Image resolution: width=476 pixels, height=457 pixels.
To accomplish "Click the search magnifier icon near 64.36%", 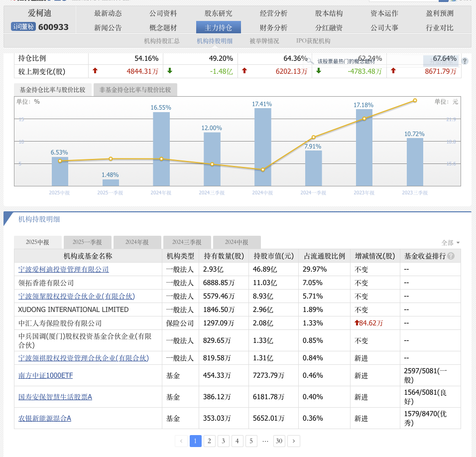I will point(310,61).
